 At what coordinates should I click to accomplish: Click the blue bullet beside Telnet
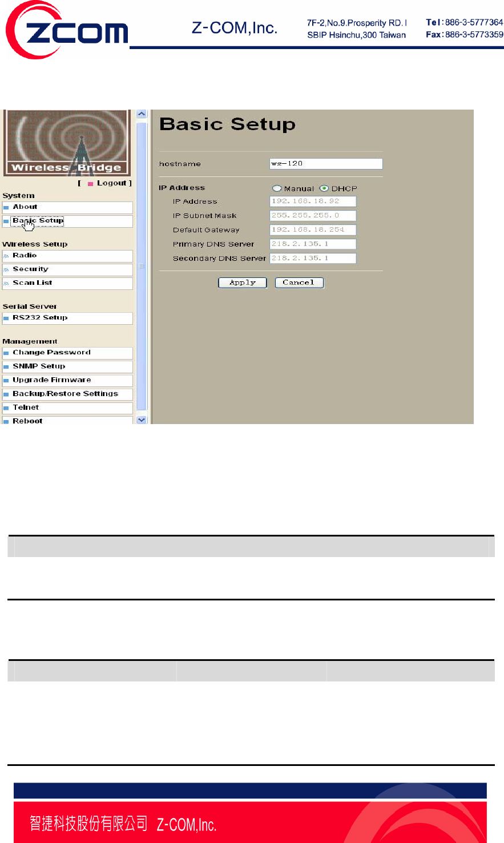(6, 408)
